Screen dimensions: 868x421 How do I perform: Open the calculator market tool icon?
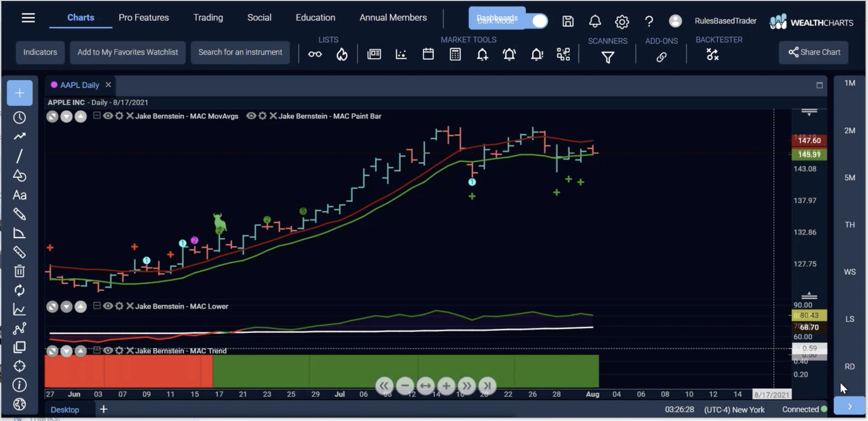pyautogui.click(x=455, y=54)
